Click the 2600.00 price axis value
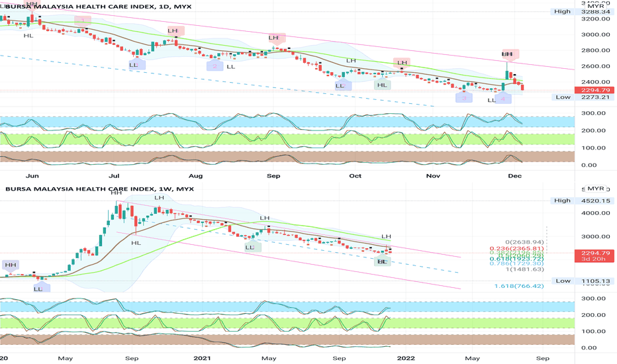The width and height of the screenshot is (617, 364). click(595, 66)
